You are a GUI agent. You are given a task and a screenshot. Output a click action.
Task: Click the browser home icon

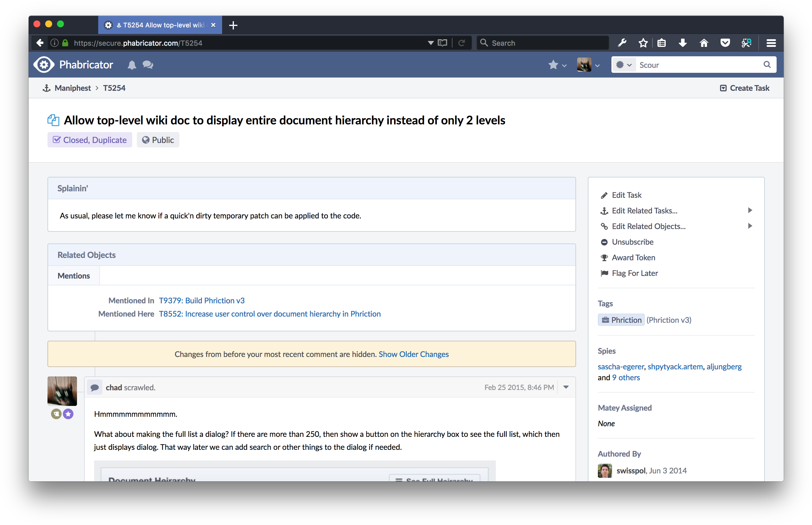click(x=703, y=43)
